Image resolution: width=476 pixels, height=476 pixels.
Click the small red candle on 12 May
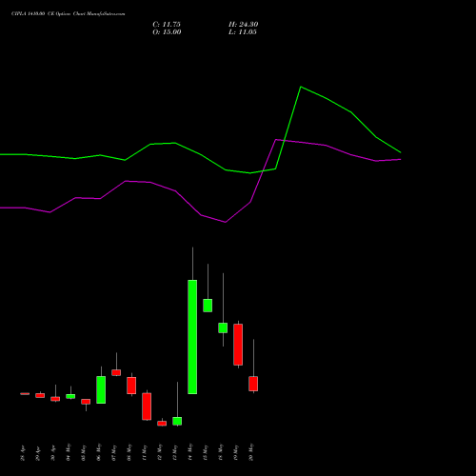click(x=162, y=424)
